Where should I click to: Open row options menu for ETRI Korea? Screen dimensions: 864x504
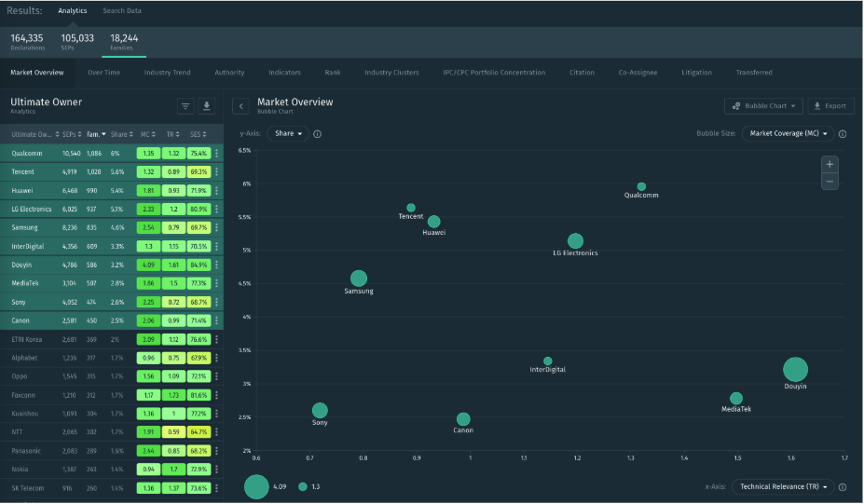(216, 339)
